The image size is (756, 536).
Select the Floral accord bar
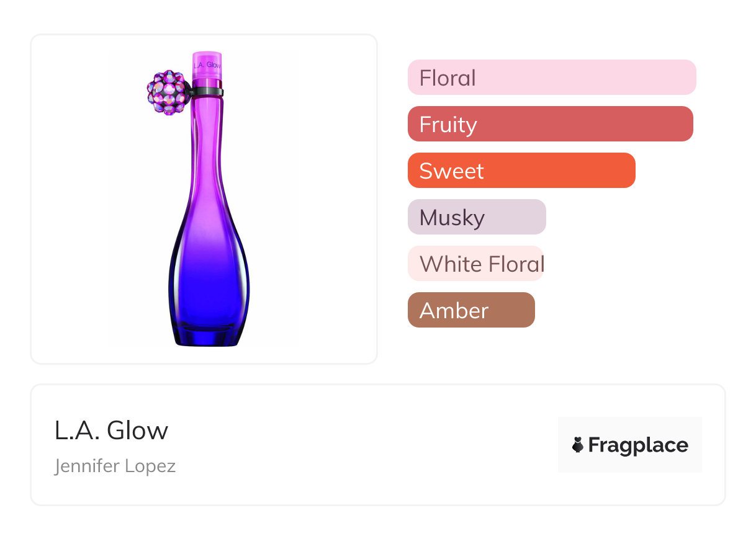pos(552,78)
